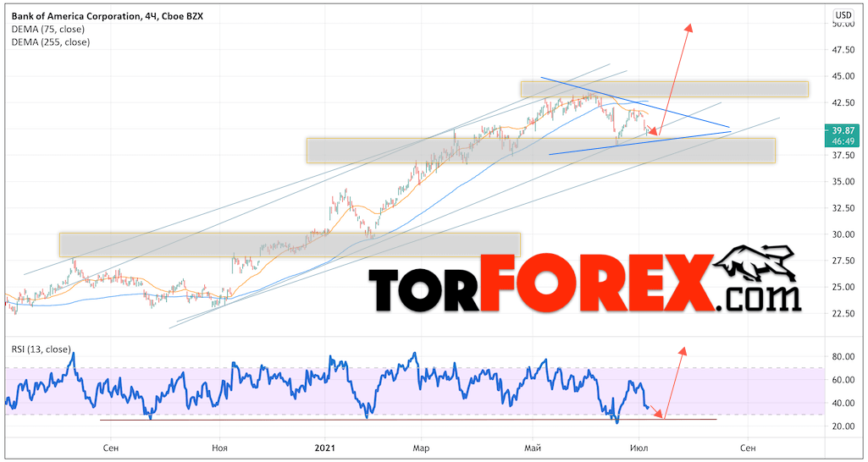Click the 42.50 price axis label
The image size is (868, 462).
tap(843, 102)
